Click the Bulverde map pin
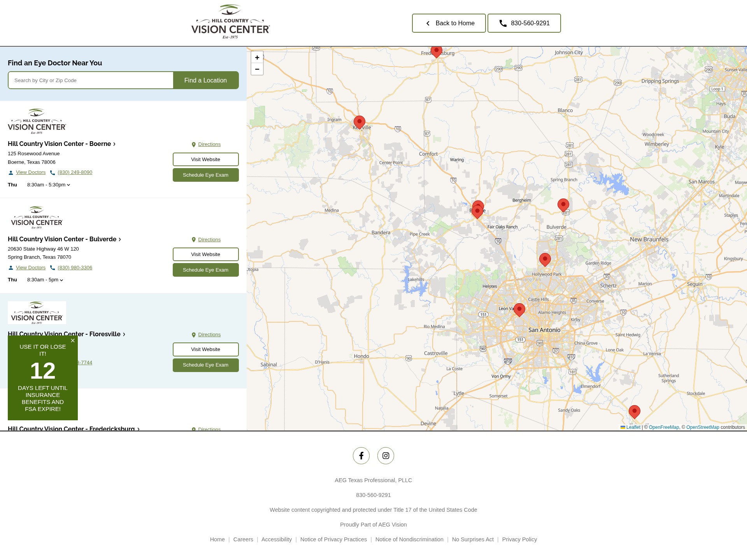Screen dimensions: 747x560 pos(563,205)
